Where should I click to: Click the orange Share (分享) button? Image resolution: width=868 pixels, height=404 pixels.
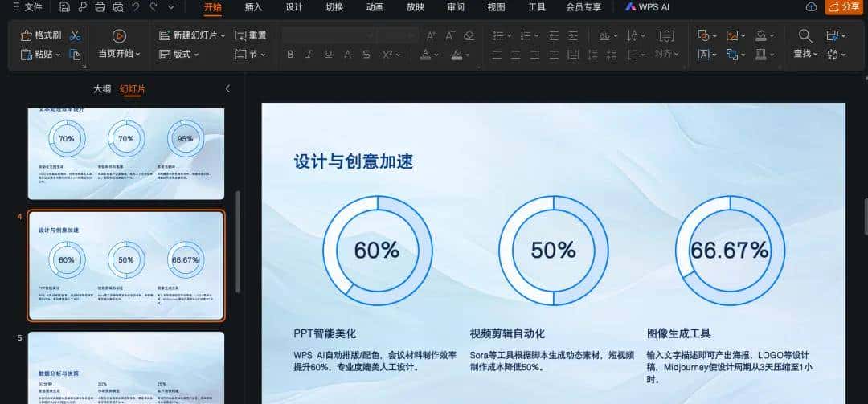(845, 7)
